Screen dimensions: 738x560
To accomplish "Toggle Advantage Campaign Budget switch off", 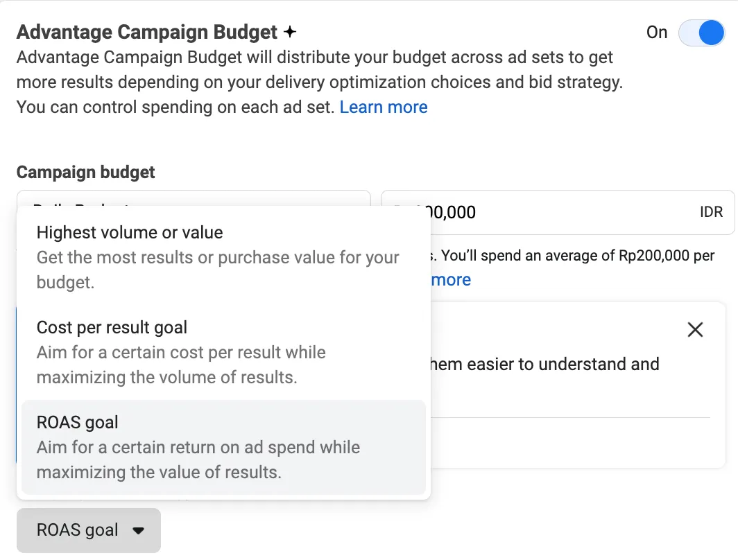I will coord(701,33).
